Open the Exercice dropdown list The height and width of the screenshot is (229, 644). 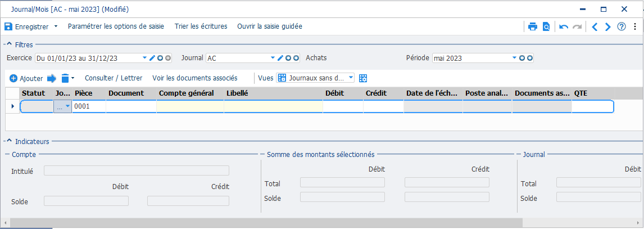tap(144, 58)
